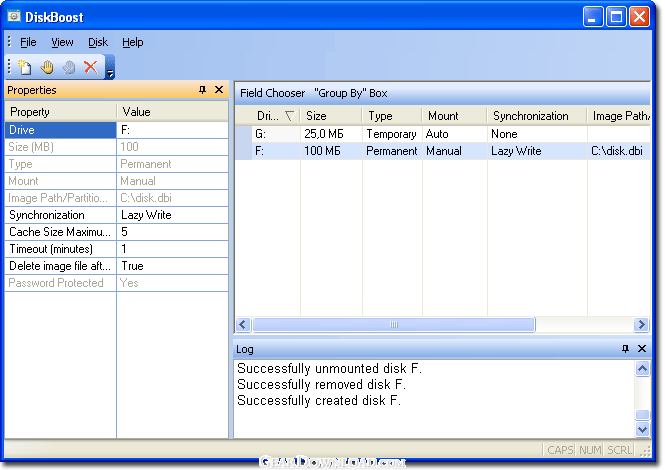665x470 pixels.
Task: Edit the Drive value F: field
Action: (172, 130)
